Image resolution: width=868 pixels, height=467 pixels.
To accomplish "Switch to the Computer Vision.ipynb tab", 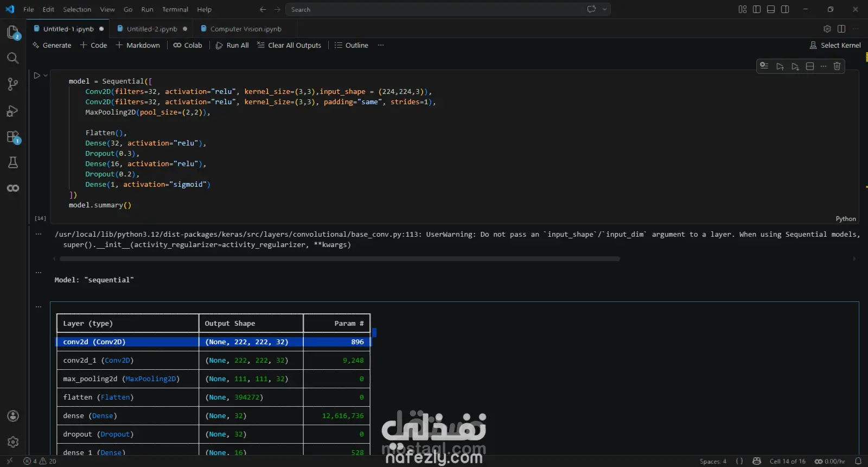I will point(246,29).
